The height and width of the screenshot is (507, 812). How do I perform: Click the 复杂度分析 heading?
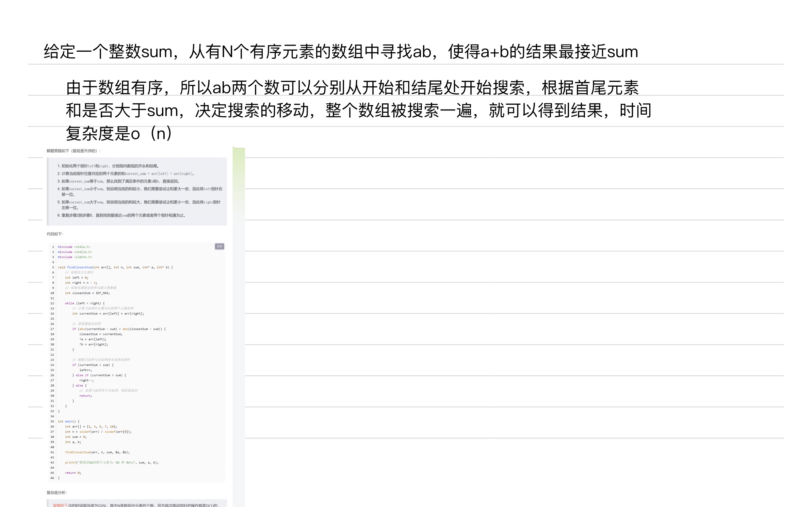pos(57,492)
